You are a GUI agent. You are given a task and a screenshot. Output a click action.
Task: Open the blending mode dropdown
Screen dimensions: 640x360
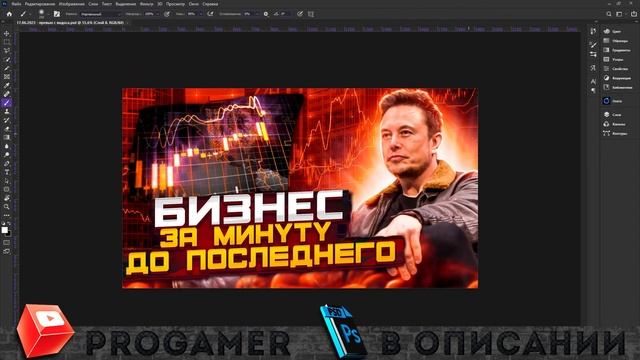100,14
